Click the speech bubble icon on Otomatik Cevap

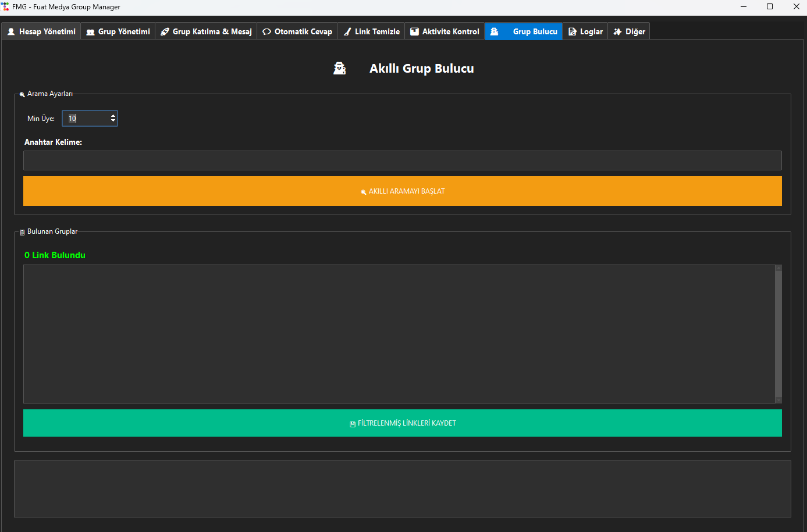point(267,31)
